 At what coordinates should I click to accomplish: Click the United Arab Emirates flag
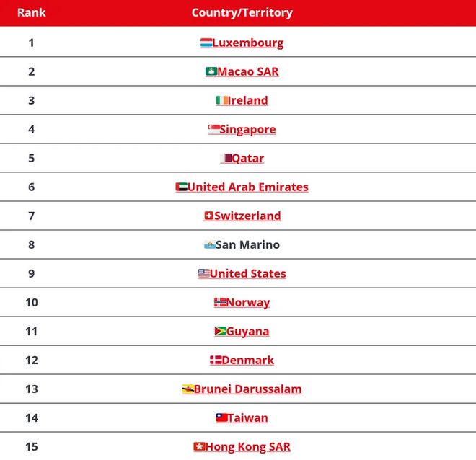[x=182, y=187]
